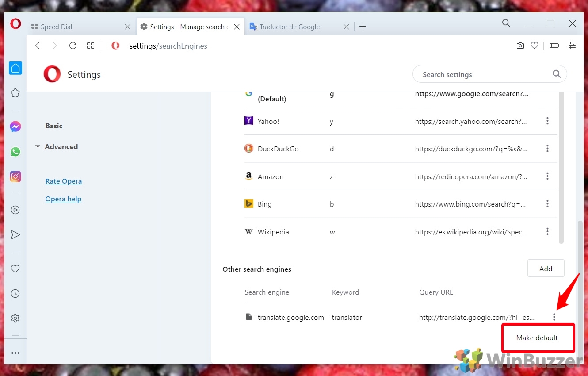Open a new tab with plus button
Image resolution: width=588 pixels, height=376 pixels.
click(x=363, y=27)
